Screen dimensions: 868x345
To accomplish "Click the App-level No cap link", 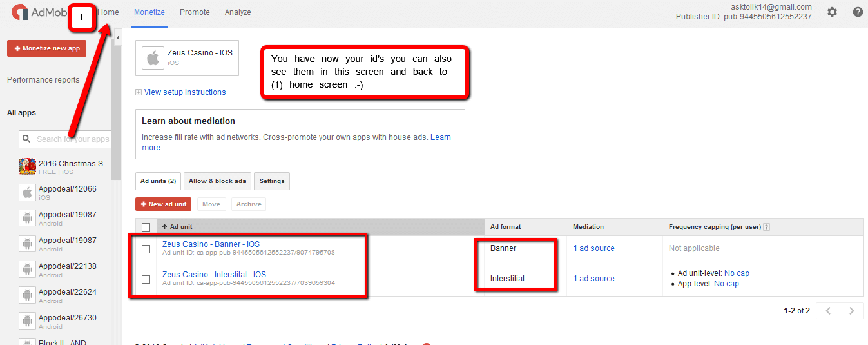I will [726, 284].
